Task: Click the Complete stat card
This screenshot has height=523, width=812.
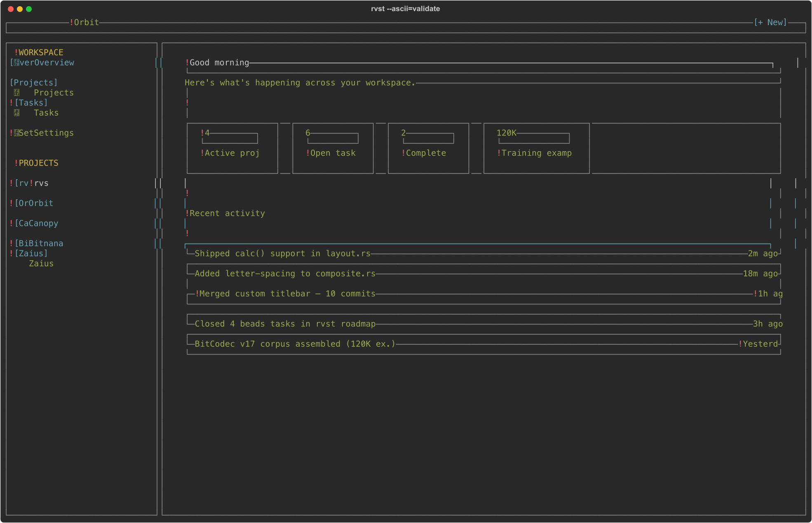Action: pos(429,148)
